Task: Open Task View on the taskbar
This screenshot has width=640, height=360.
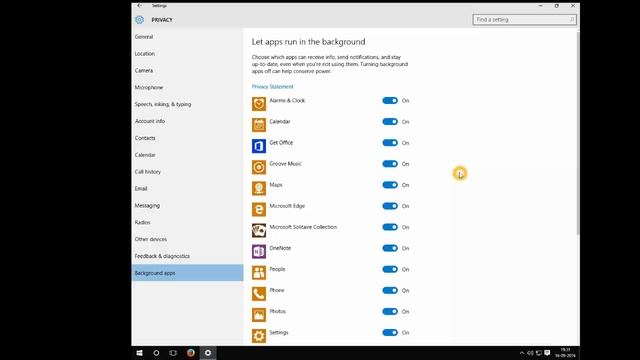Action: pos(173,353)
